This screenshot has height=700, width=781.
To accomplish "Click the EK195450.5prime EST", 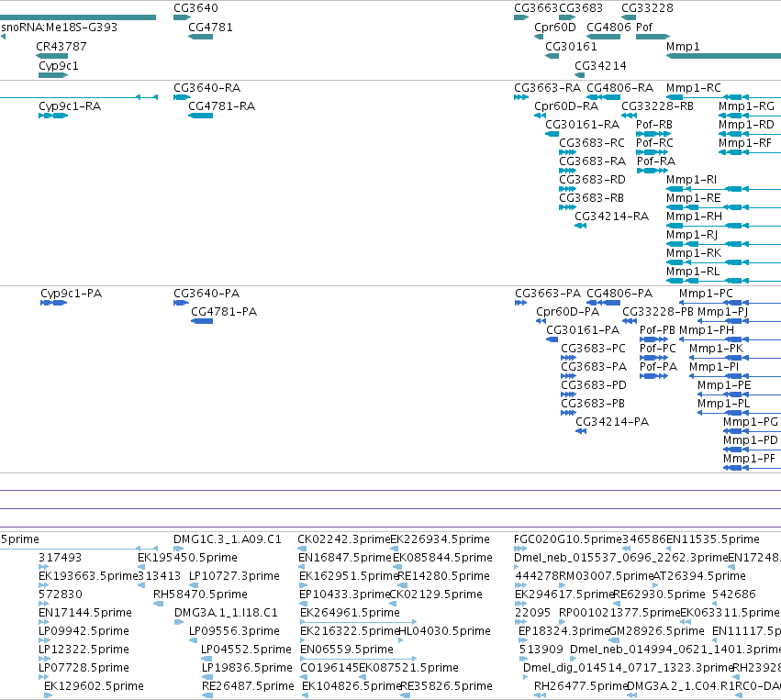I will point(142,568).
